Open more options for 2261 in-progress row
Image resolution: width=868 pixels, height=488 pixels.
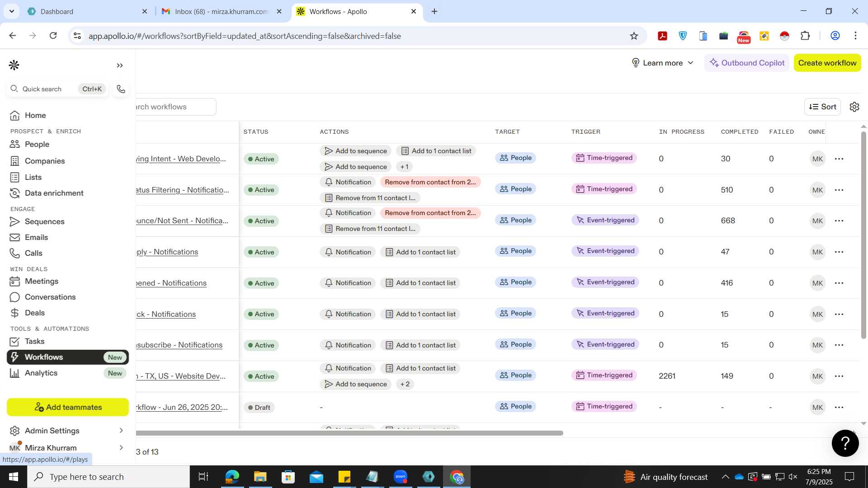point(839,376)
